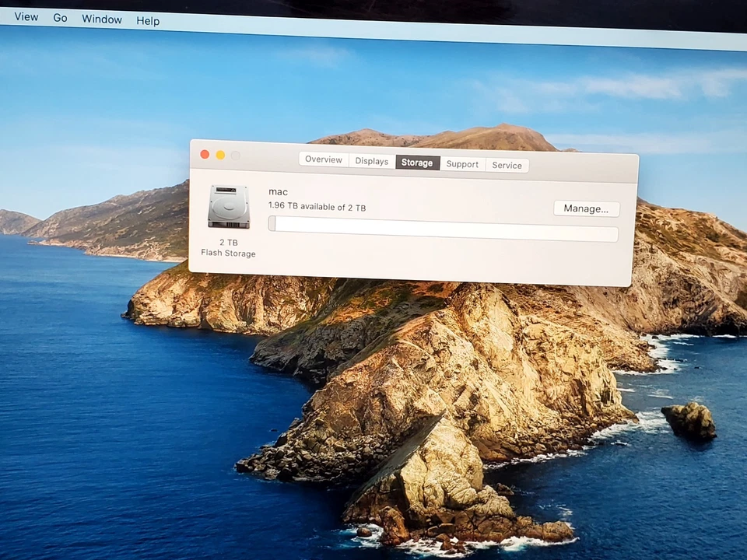
Task: Click the 'Flash Storage' label
Action: [228, 253]
